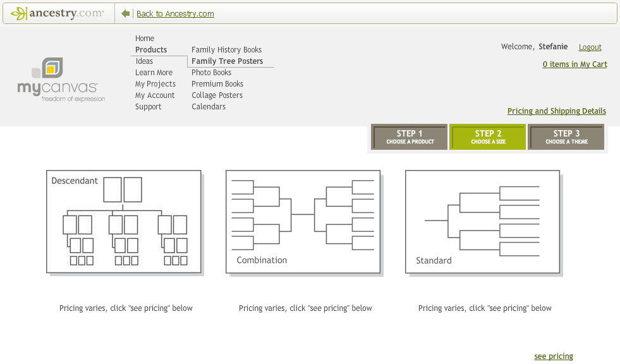Click the Back to Ancestry.com link

click(175, 14)
